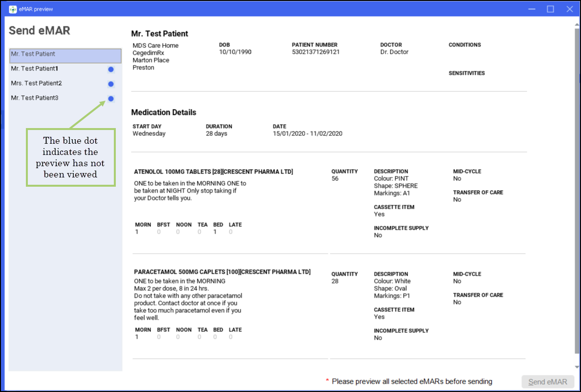The width and height of the screenshot is (581, 392).
Task: Click the Paracetamol 500mg Caplets medication title
Action: pos(222,272)
